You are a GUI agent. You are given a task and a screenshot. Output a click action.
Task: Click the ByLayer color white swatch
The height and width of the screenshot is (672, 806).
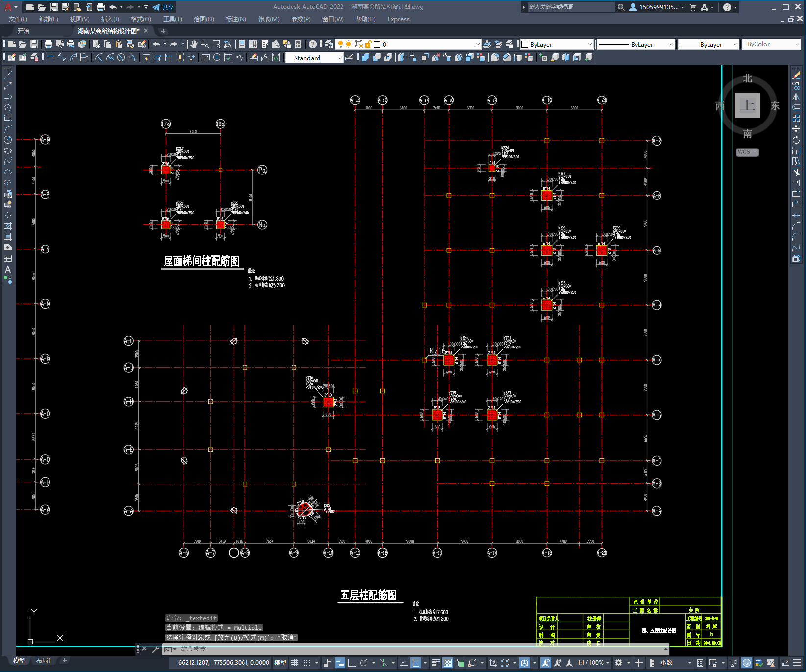(x=525, y=44)
